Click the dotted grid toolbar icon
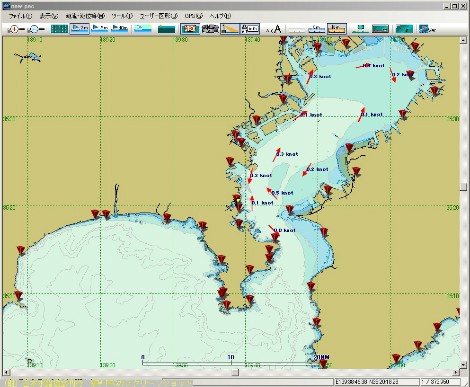470x387 pixels. [x=59, y=29]
